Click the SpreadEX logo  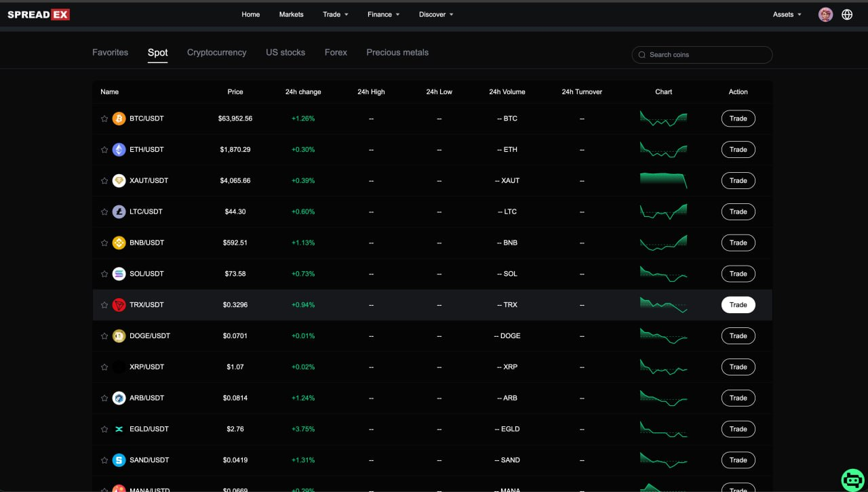coord(39,14)
